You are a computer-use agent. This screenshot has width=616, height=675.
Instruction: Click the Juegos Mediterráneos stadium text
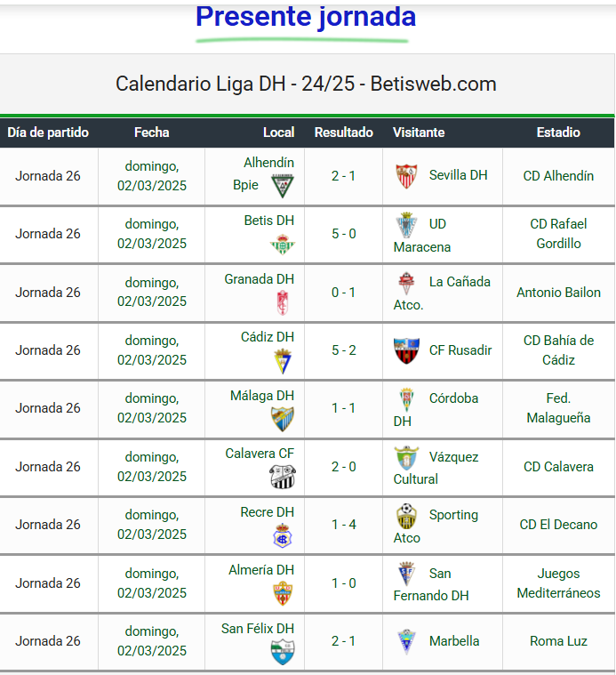558,583
